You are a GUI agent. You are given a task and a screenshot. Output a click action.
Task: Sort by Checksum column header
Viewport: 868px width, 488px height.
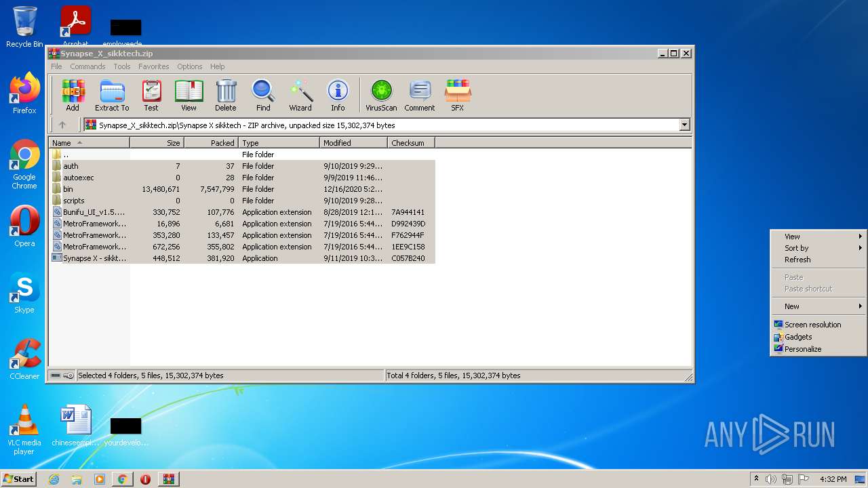412,143
